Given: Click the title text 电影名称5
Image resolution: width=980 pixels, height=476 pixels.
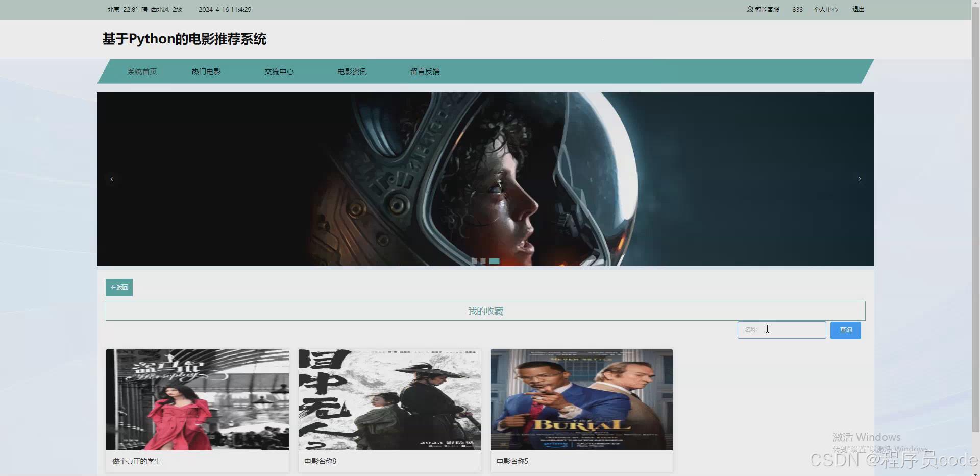Looking at the screenshot, I should coord(512,461).
